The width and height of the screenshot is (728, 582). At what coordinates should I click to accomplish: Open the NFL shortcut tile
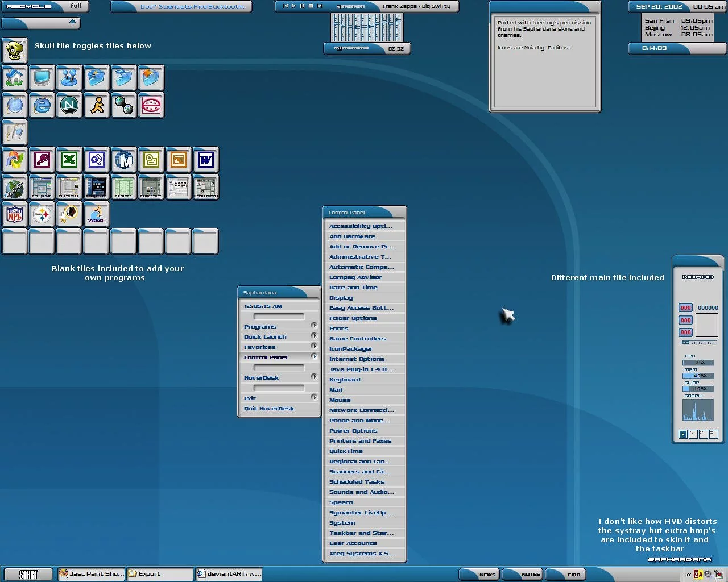click(15, 214)
